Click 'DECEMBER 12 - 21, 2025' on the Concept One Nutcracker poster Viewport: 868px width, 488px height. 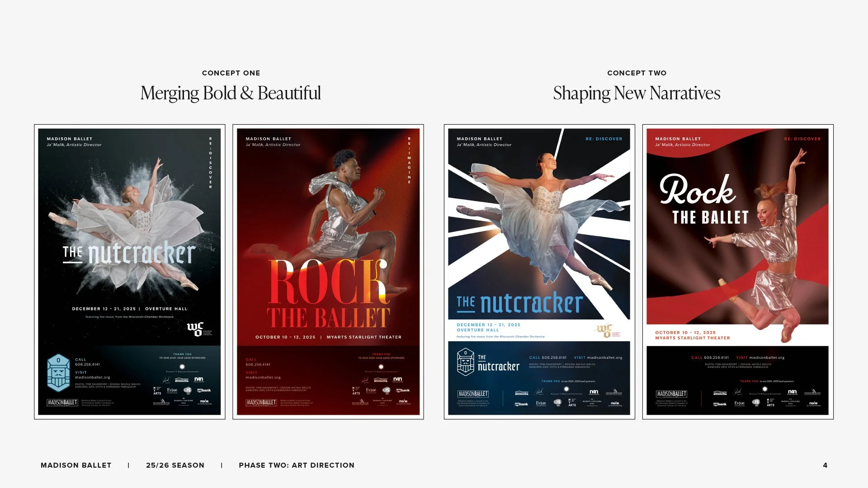click(x=104, y=309)
